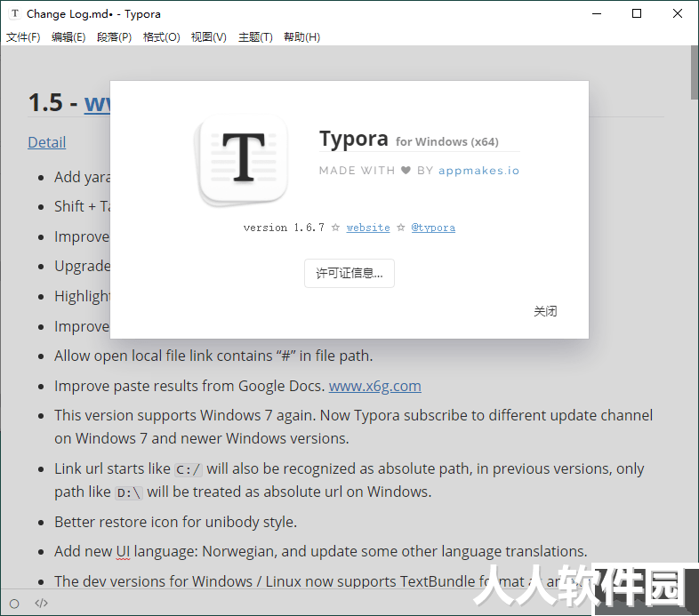The width and height of the screenshot is (699, 616).
Task: Click 'Allow open local file link' bullet
Action: [213, 356]
